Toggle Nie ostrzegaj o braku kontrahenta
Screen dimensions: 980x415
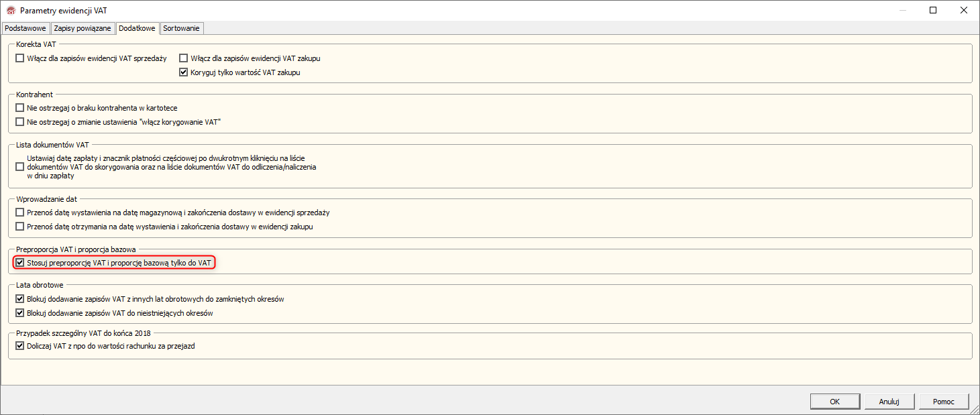tap(20, 108)
